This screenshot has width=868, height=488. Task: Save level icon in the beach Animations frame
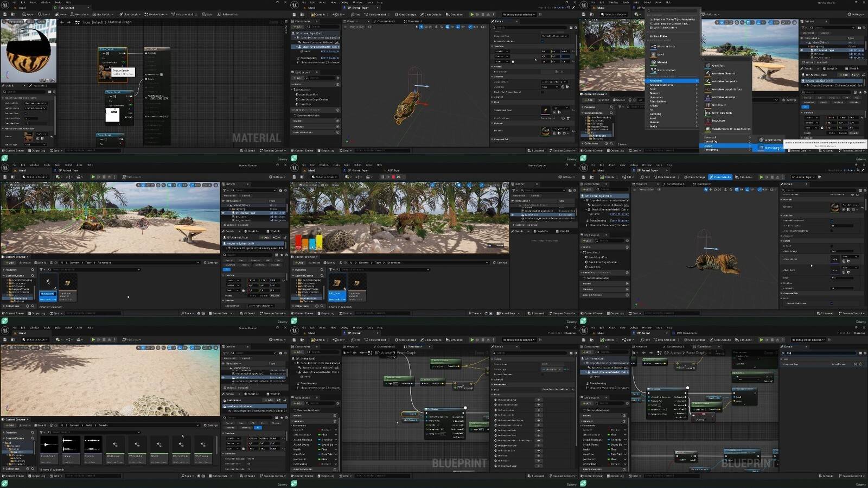pos(5,177)
